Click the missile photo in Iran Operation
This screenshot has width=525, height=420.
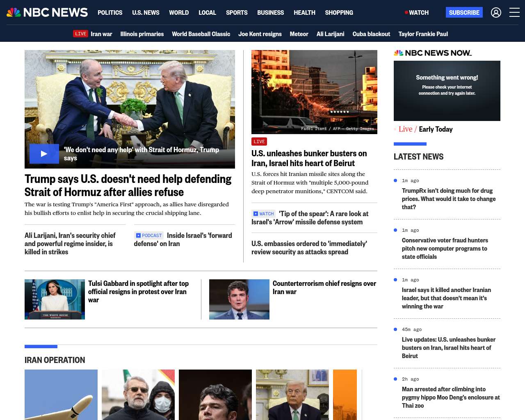(61, 395)
